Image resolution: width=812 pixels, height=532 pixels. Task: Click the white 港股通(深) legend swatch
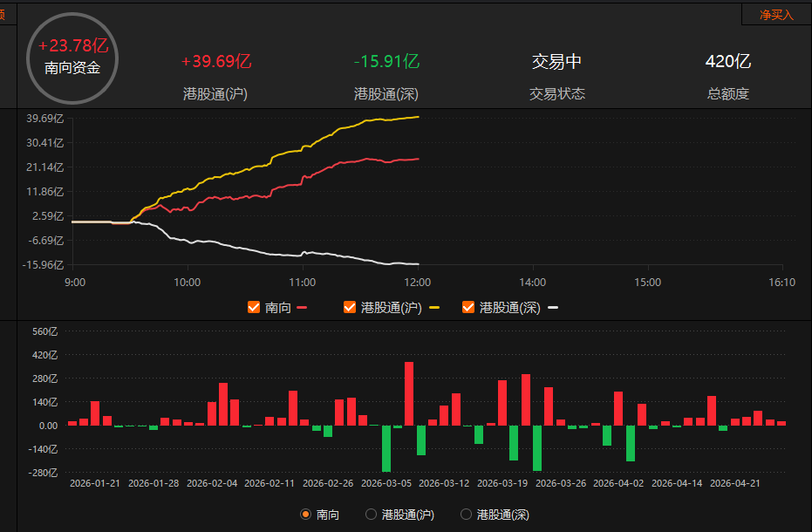point(553,308)
